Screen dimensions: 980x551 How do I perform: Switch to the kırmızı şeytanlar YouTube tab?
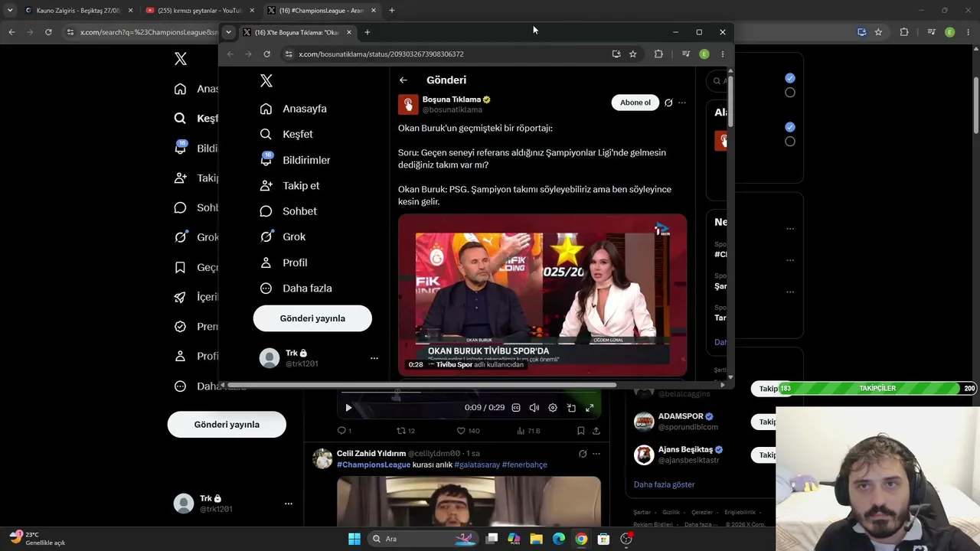(199, 11)
